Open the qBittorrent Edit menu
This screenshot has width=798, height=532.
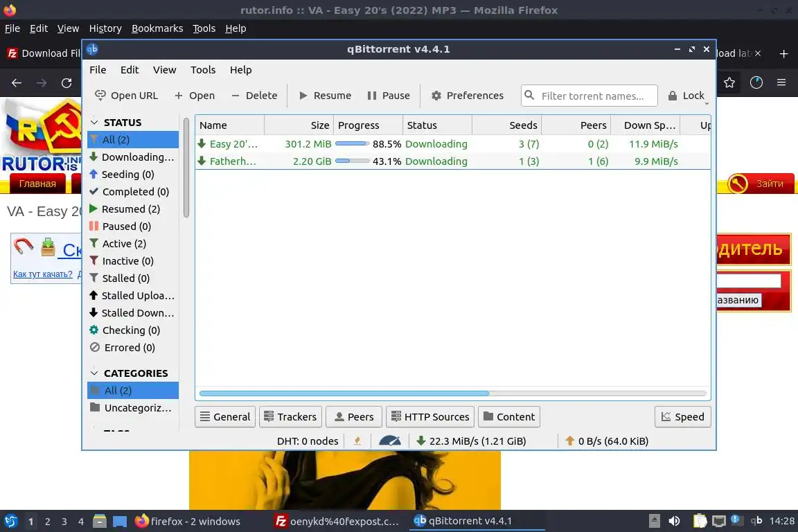tap(130, 70)
